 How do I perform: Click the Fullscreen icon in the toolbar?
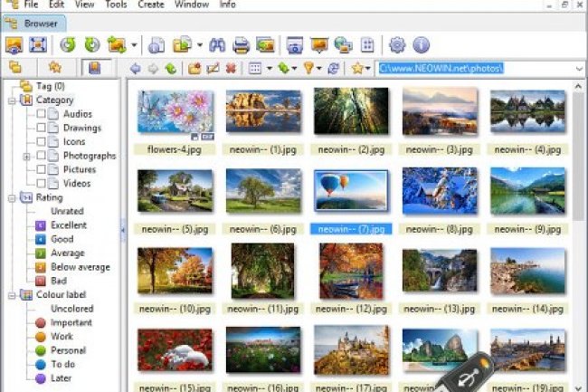point(38,44)
